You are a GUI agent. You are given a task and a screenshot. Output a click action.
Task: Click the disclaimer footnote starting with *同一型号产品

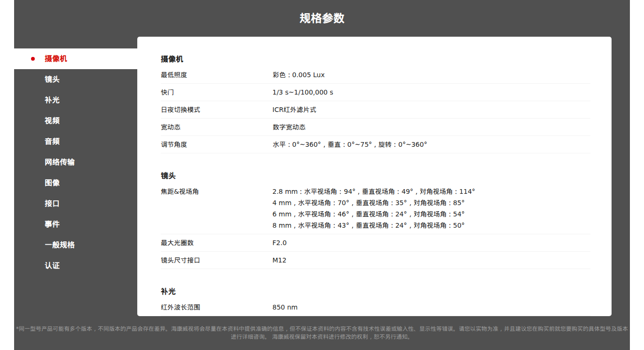[322, 333]
